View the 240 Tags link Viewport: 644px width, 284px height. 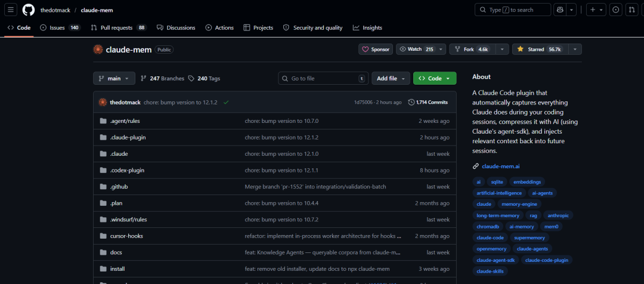click(204, 79)
